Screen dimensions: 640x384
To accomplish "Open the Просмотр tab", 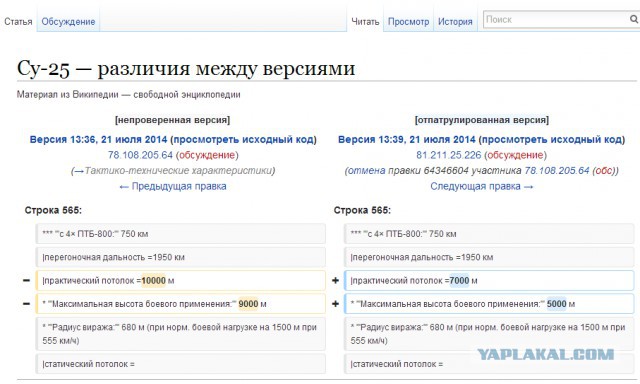I will [408, 22].
